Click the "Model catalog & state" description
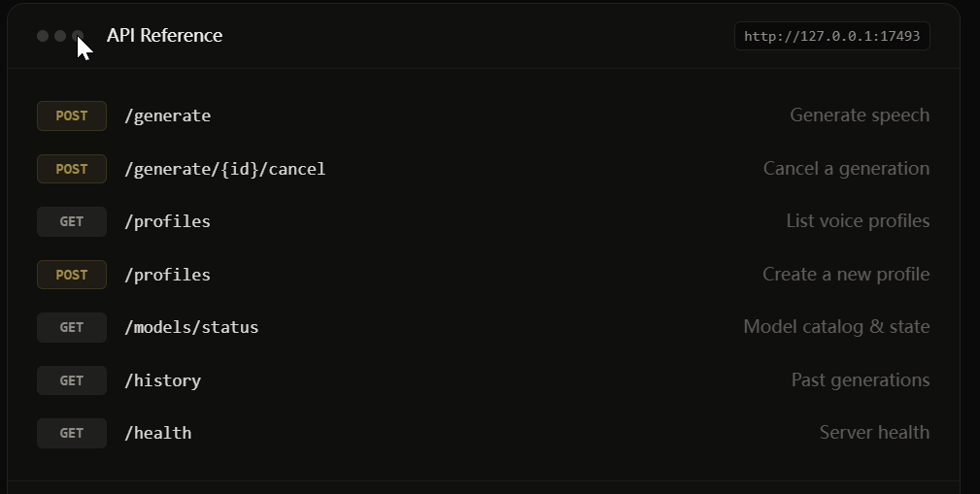 point(835,327)
